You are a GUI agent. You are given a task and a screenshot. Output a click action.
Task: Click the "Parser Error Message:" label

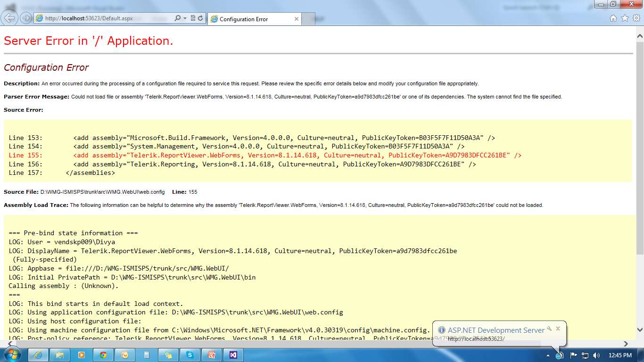pos(37,97)
